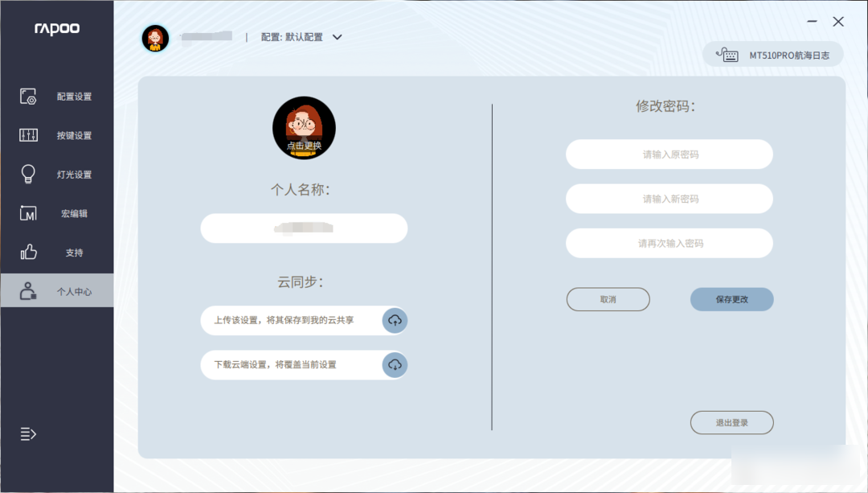
Task: Open 按键设置 menu item
Action: (57, 135)
